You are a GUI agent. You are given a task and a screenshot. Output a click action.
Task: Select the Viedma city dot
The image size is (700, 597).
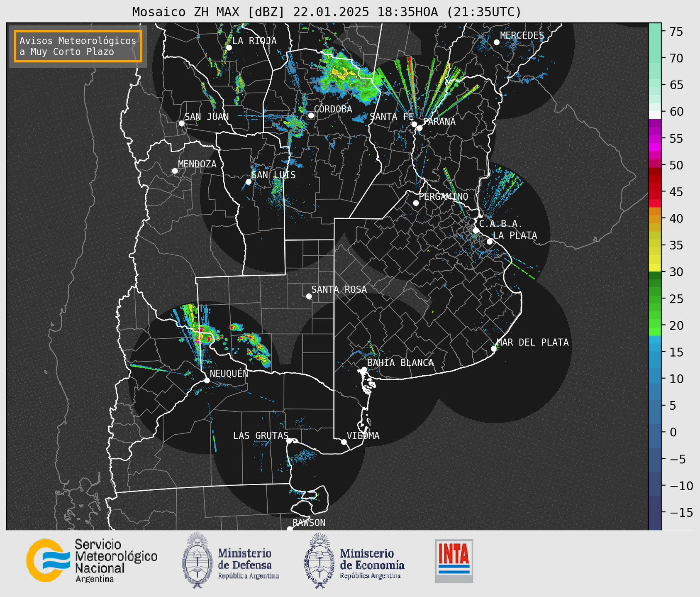(x=344, y=442)
